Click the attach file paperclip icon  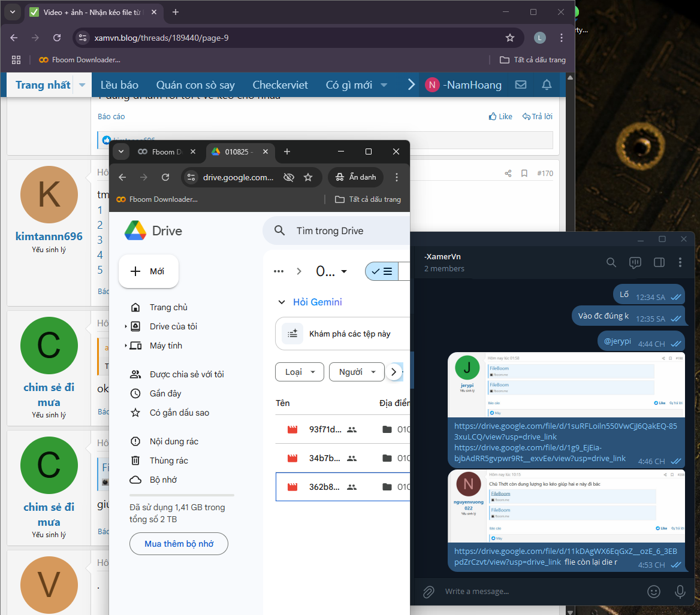click(x=429, y=591)
